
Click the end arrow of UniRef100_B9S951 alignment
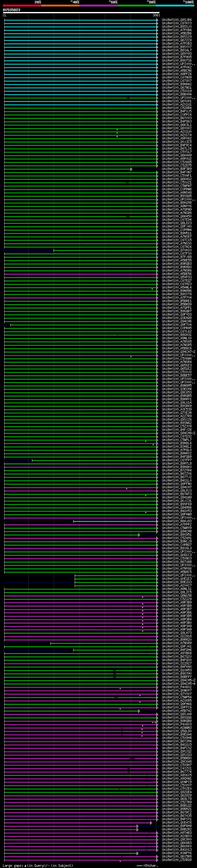pyautogui.click(x=139, y=535)
